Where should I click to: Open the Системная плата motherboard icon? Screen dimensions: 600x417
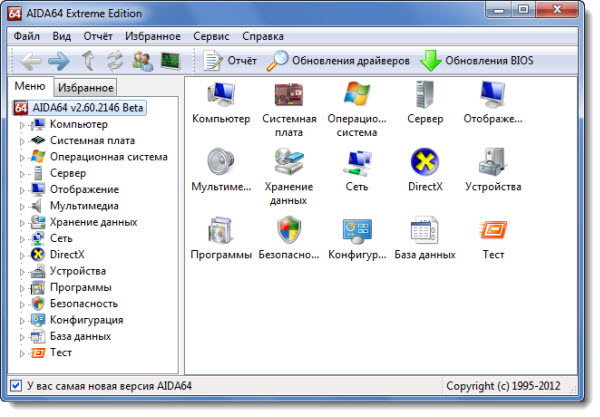pyautogui.click(x=288, y=96)
